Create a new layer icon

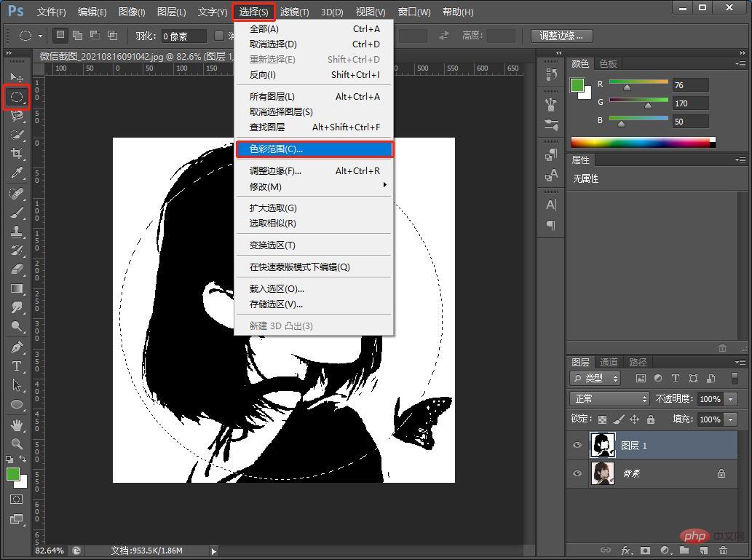[703, 550]
